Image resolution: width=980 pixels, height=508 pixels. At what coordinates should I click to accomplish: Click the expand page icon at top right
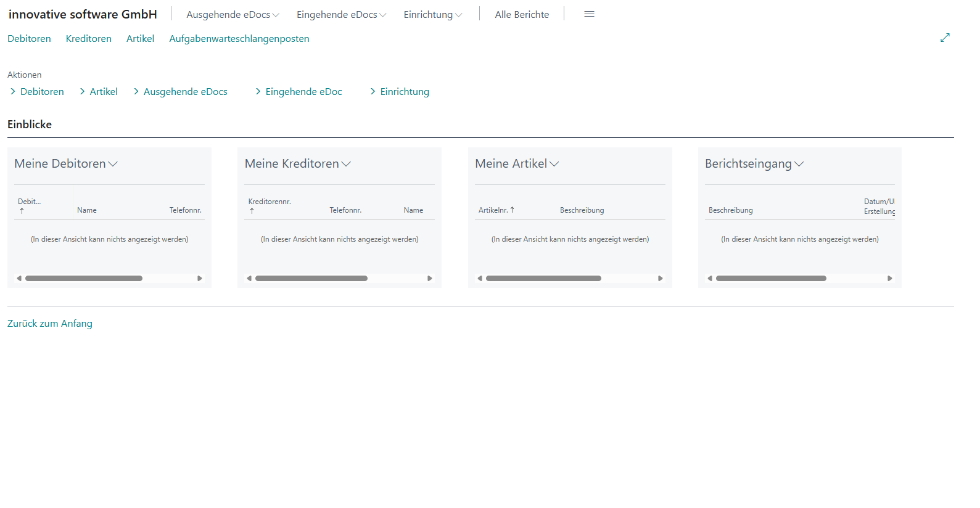[x=944, y=38]
